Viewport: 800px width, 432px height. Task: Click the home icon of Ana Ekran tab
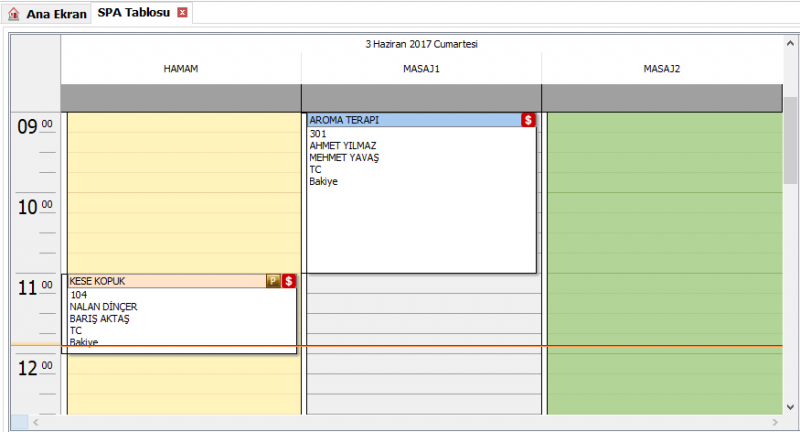point(13,14)
